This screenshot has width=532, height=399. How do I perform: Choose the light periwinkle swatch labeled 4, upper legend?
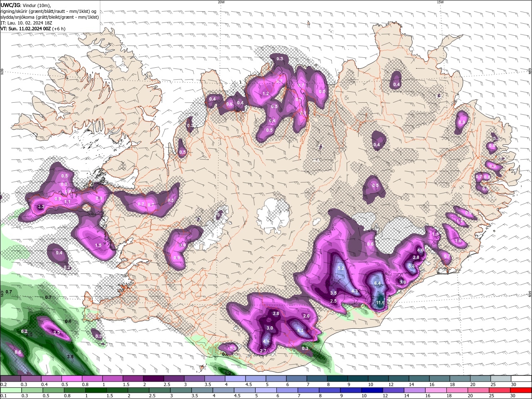pyautogui.click(x=235, y=379)
